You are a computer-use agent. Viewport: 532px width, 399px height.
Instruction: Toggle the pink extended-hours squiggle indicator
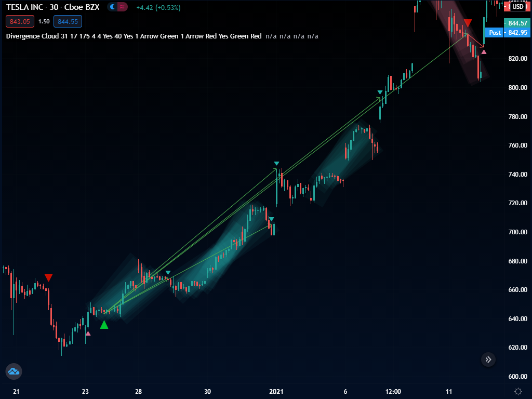point(121,7)
